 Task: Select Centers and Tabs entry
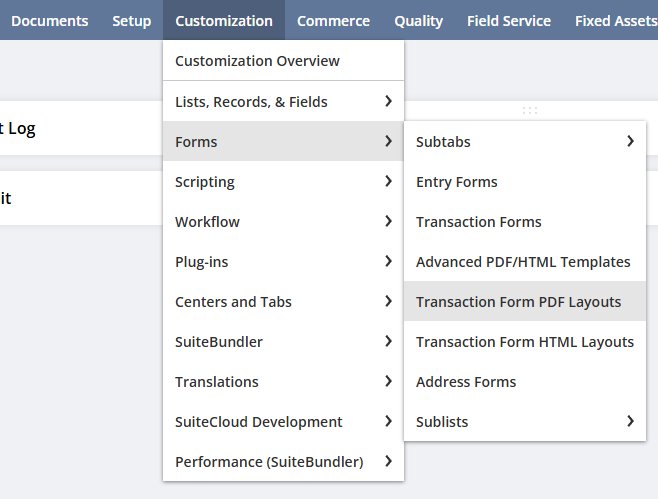pos(283,302)
